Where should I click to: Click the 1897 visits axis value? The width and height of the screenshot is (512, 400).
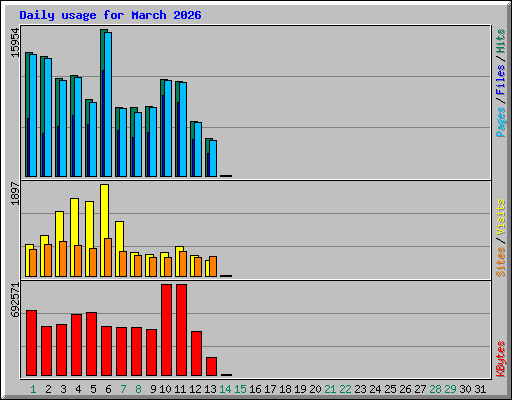click(15, 193)
